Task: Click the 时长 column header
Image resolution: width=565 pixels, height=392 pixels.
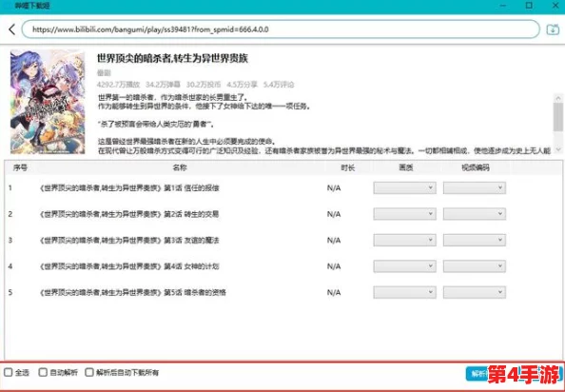Action: click(x=348, y=167)
